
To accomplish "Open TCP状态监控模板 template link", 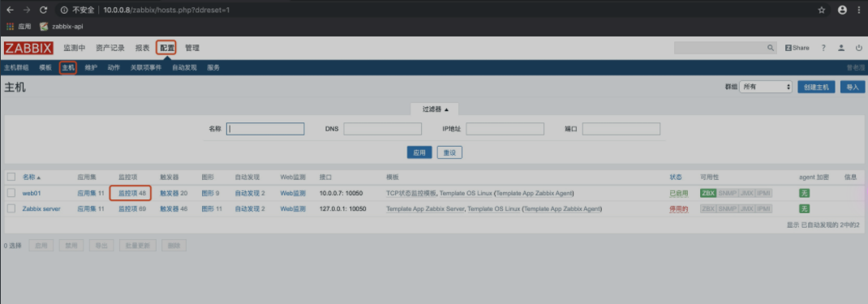I will click(411, 194).
